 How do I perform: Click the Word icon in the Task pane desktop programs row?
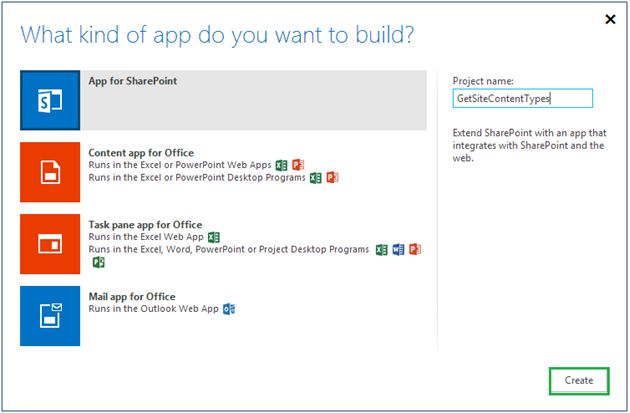tap(398, 249)
